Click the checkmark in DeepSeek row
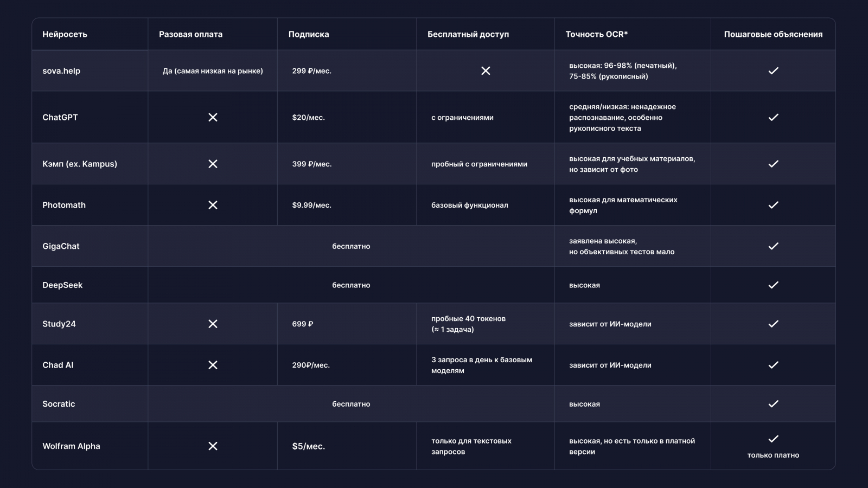The image size is (868, 488). pos(773,285)
